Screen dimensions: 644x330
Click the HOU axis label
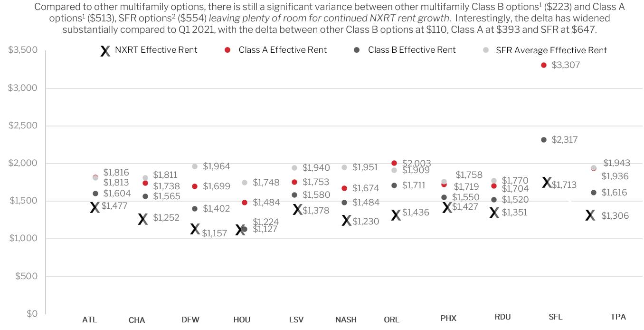(242, 320)
